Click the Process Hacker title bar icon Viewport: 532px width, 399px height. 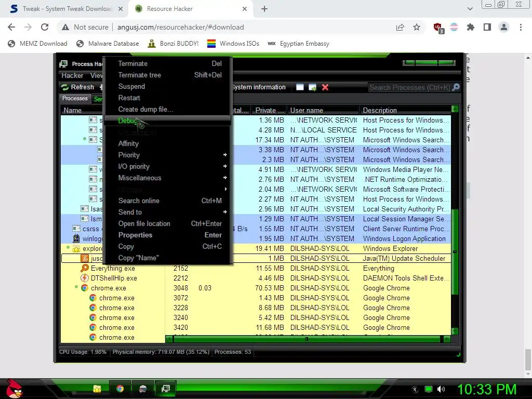click(63, 64)
